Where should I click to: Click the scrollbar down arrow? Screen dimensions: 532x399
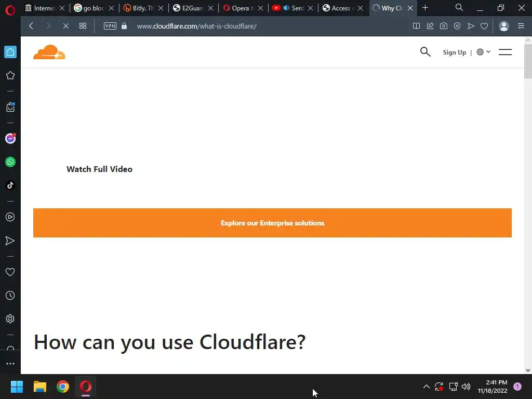click(x=528, y=370)
